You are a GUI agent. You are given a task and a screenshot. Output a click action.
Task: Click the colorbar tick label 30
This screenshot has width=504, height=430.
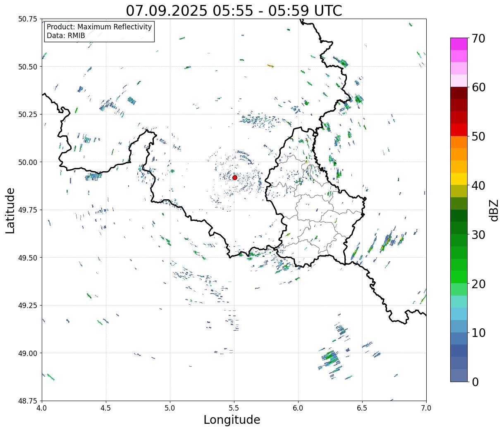[x=478, y=235]
